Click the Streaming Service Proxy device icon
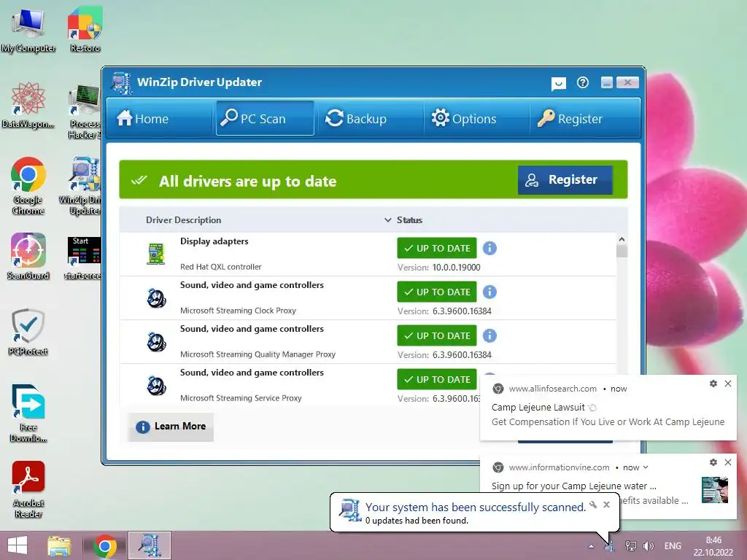Viewport: 747px width, 560px height. (x=156, y=386)
